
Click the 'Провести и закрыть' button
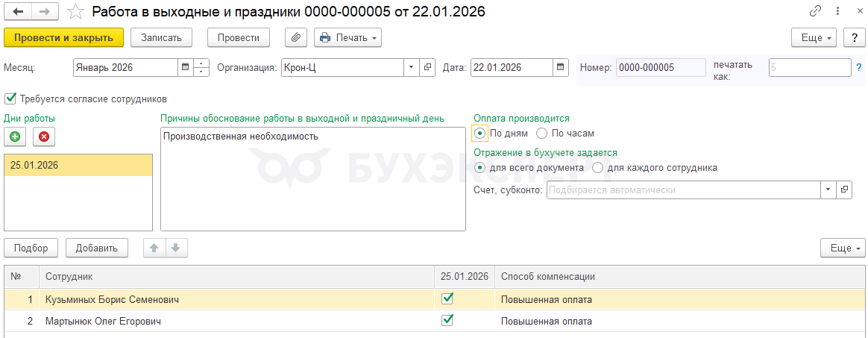click(x=63, y=37)
